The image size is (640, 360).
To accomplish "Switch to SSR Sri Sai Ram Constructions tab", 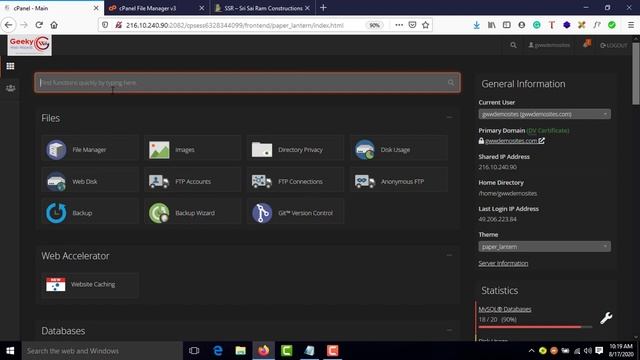I will point(262,8).
